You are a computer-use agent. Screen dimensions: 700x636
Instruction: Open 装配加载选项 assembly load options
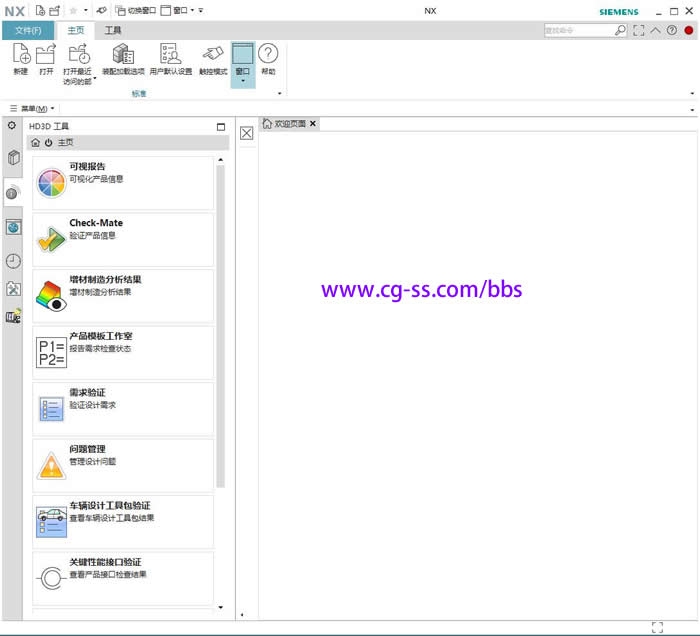tap(123, 56)
